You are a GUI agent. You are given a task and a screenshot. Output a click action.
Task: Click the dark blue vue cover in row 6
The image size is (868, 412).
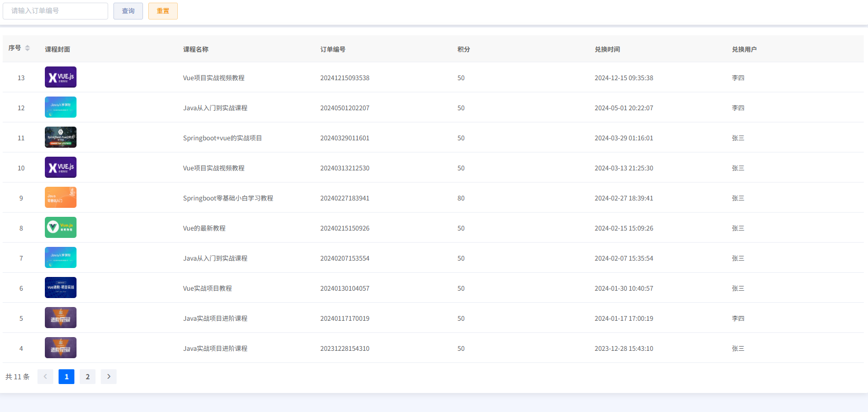tap(61, 288)
